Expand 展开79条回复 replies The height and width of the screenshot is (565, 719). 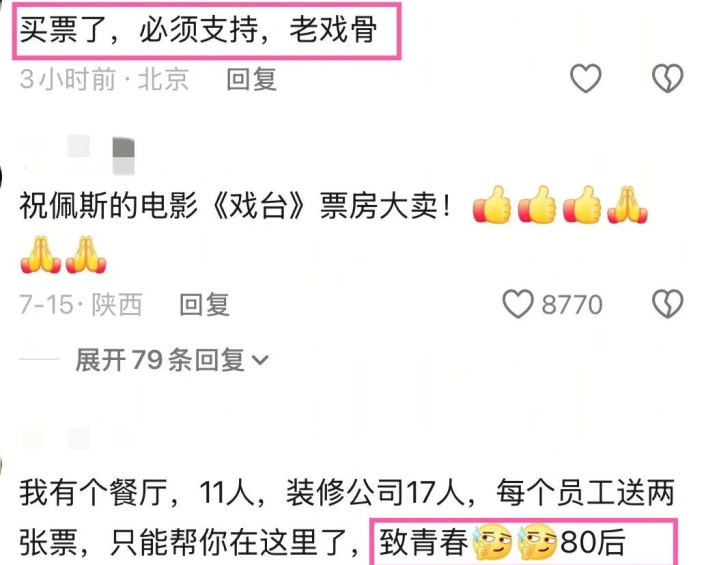pyautogui.click(x=171, y=360)
